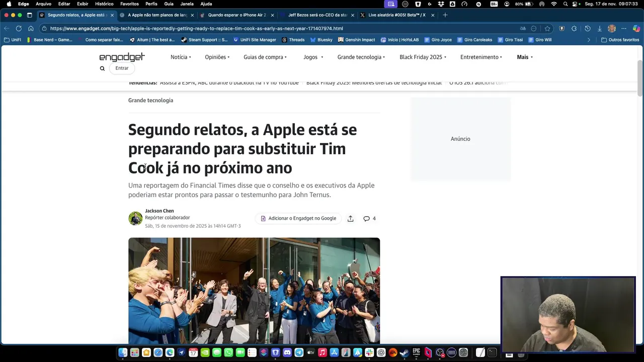The height and width of the screenshot is (362, 644).
Task: Open the Perfis menu in menu bar
Action: pyautogui.click(x=151, y=4)
